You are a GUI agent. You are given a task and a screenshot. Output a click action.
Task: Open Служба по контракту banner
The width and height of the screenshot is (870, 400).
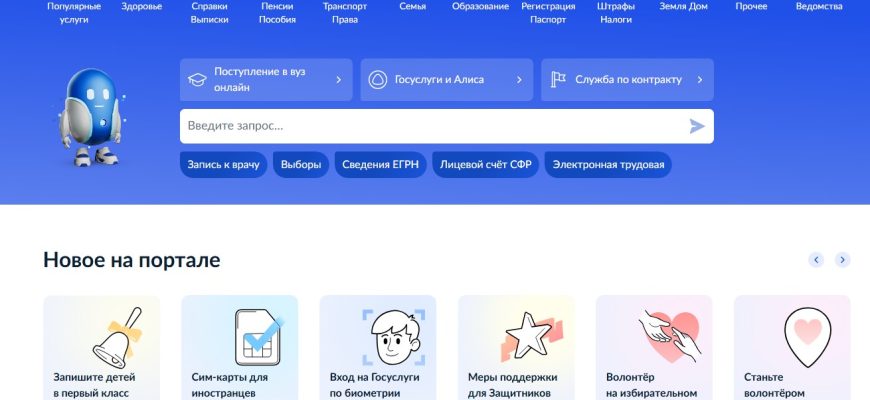(x=628, y=80)
